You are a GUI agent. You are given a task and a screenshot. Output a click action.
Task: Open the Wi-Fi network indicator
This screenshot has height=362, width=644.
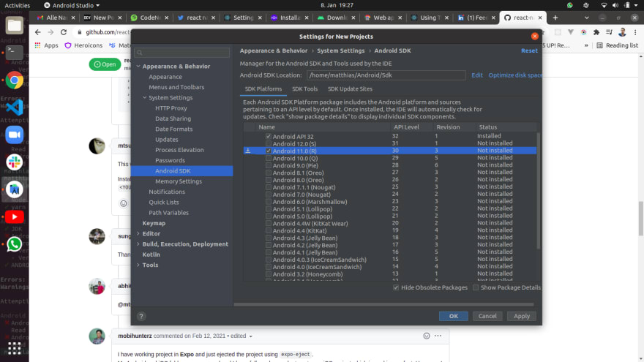(604, 5)
